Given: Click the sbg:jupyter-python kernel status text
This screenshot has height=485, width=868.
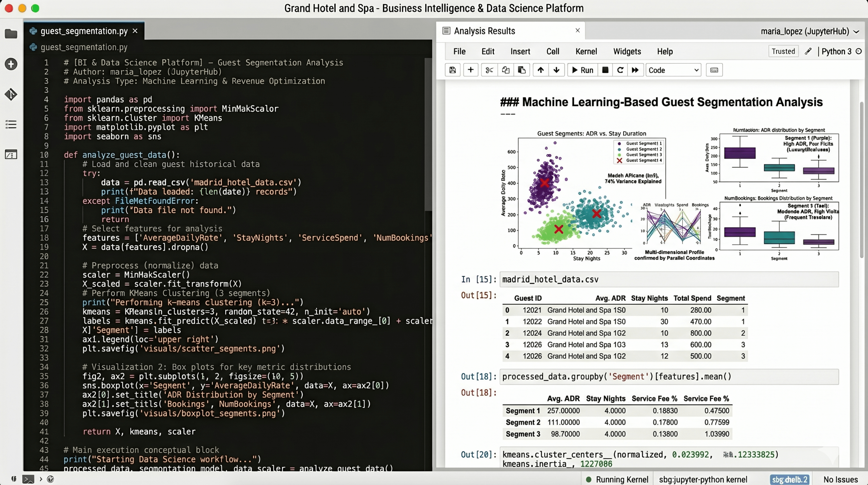Looking at the screenshot, I should click(x=703, y=480).
